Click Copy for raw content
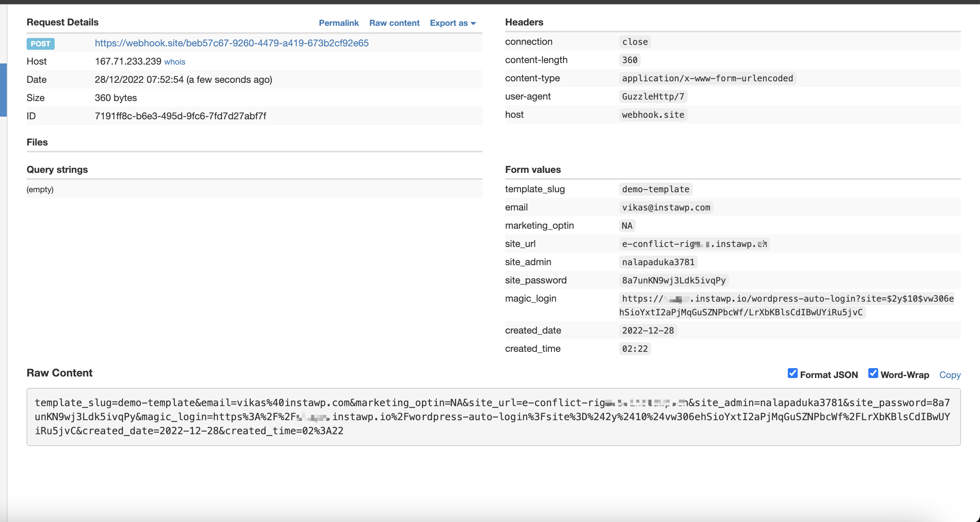 tap(950, 375)
